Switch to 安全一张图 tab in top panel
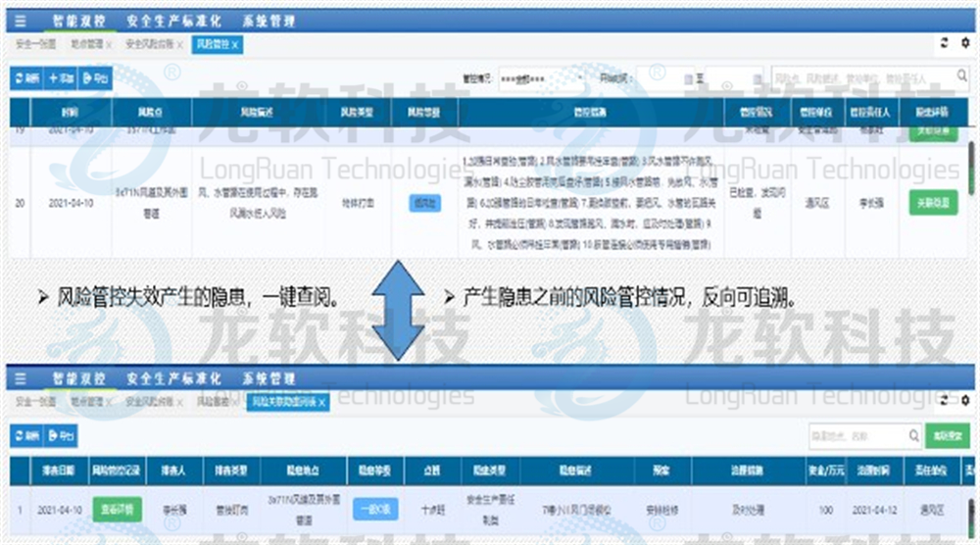Viewport: 980px width, 545px height. point(34,45)
